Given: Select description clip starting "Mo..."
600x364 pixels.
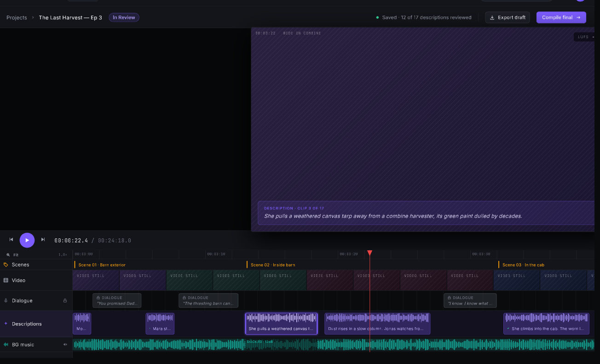Looking at the screenshot, I should tap(82, 324).
